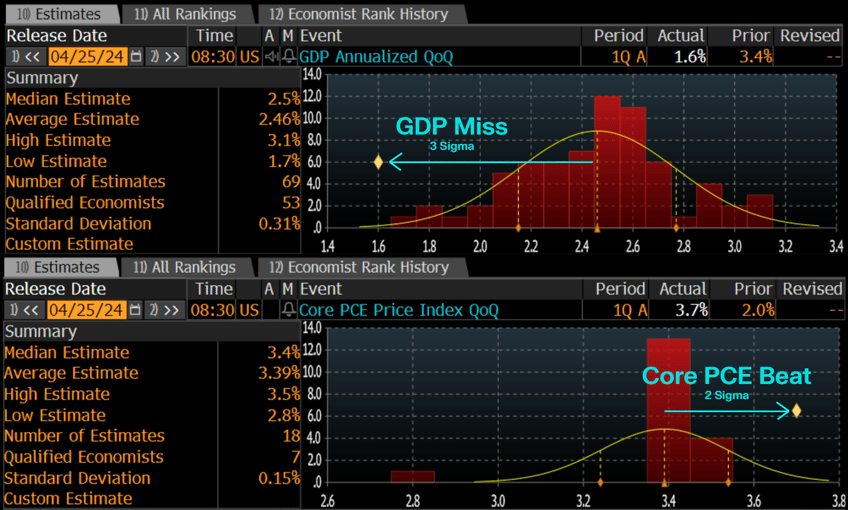
Task: Open All Rankings tab in the GDP panel
Action: coord(186,14)
